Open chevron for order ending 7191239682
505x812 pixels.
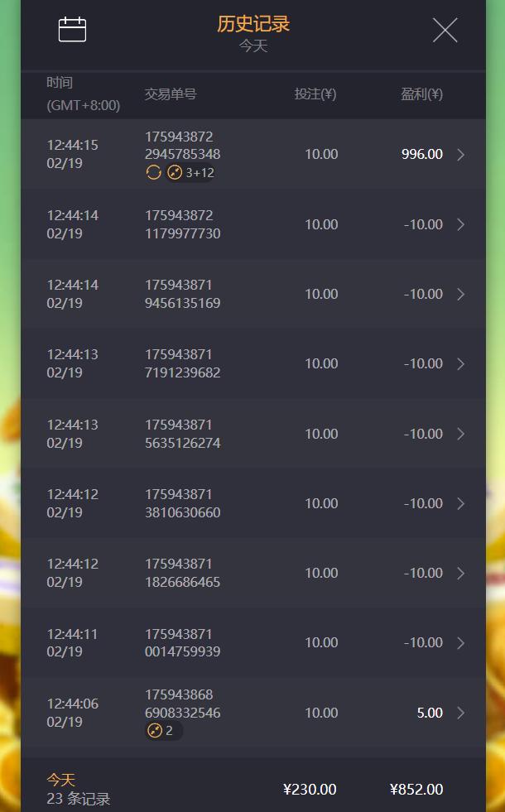461,363
